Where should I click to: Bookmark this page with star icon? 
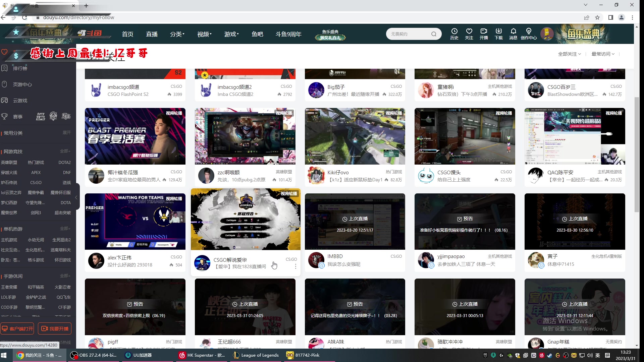[x=597, y=17]
